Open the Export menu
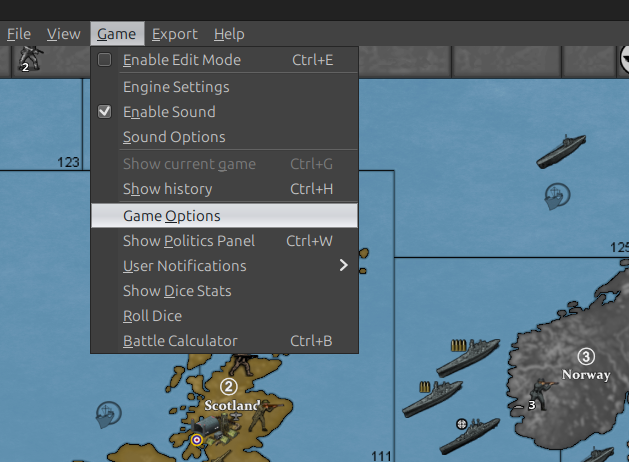The height and width of the screenshot is (462, 629). pyautogui.click(x=174, y=34)
